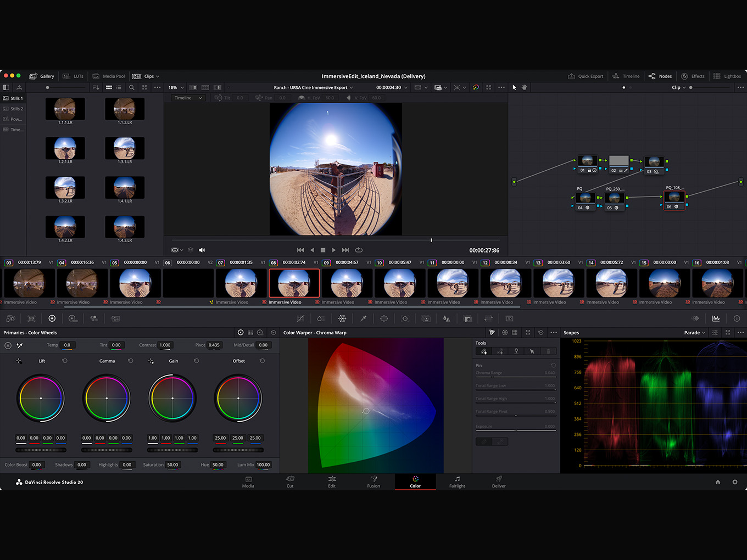Open the viewer zoom 18% dropdown

176,87
